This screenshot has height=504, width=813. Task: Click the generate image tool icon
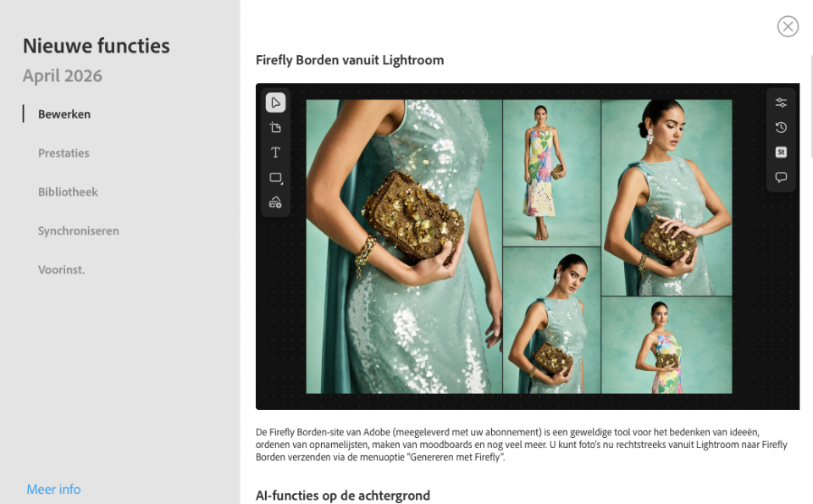[x=275, y=202]
